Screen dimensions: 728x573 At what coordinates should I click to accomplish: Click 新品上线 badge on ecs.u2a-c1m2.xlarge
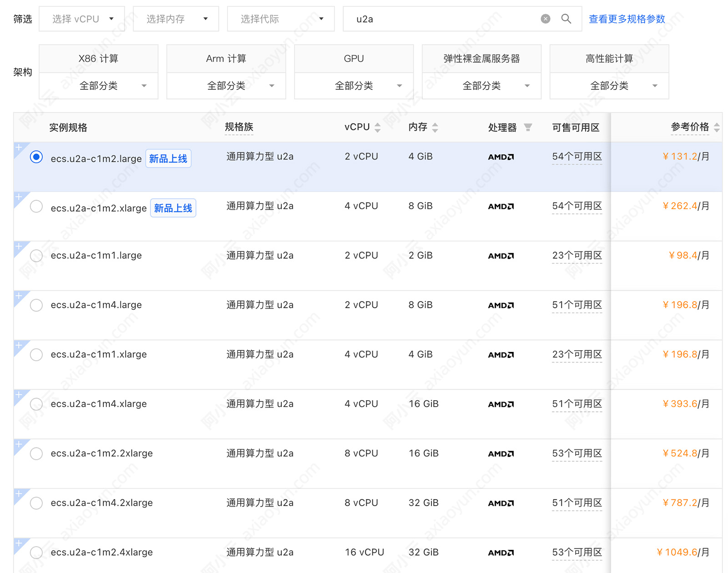coord(173,208)
